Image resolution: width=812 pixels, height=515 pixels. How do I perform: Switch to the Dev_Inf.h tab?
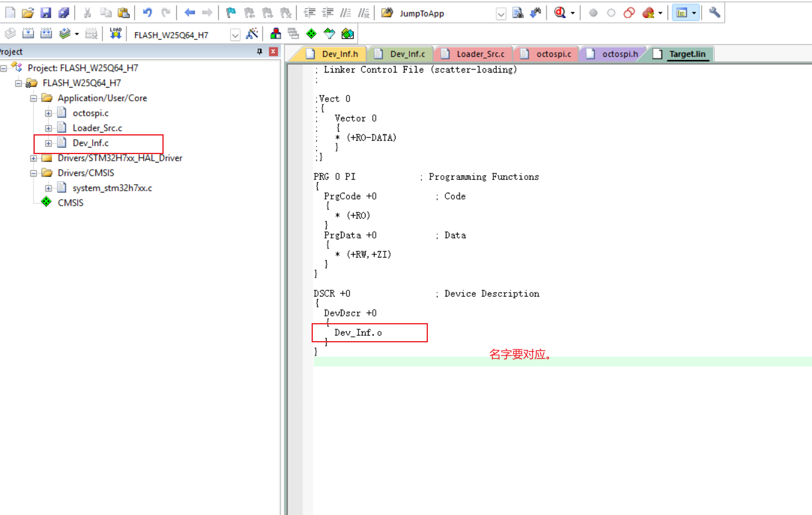click(333, 54)
